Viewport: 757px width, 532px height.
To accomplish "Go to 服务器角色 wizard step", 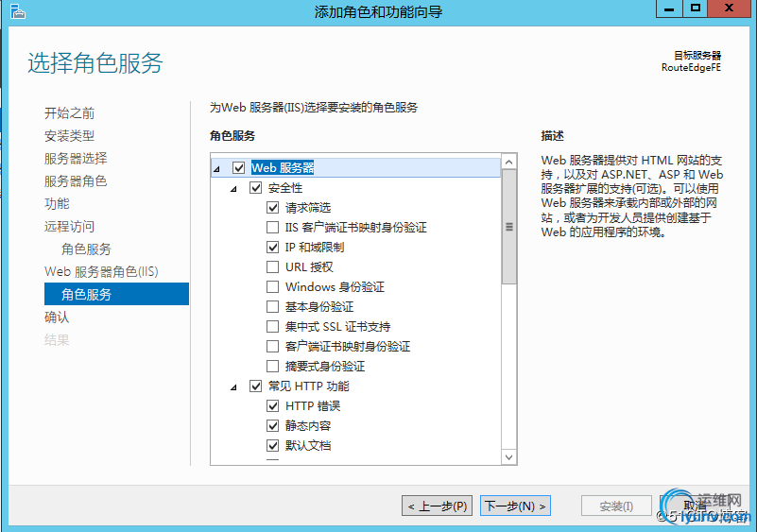I will pos(76,181).
